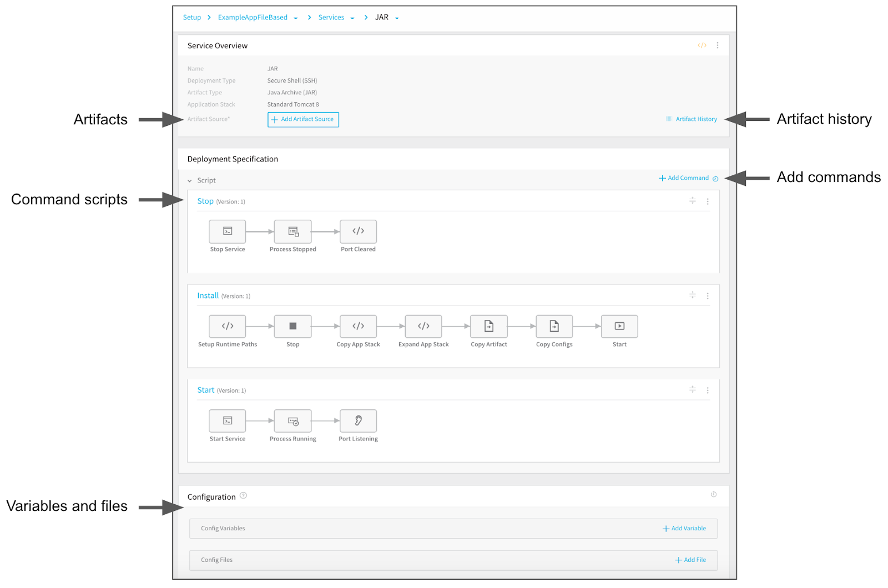Open the Stop command options menu
Viewport: 888px width, 588px height.
708,201
